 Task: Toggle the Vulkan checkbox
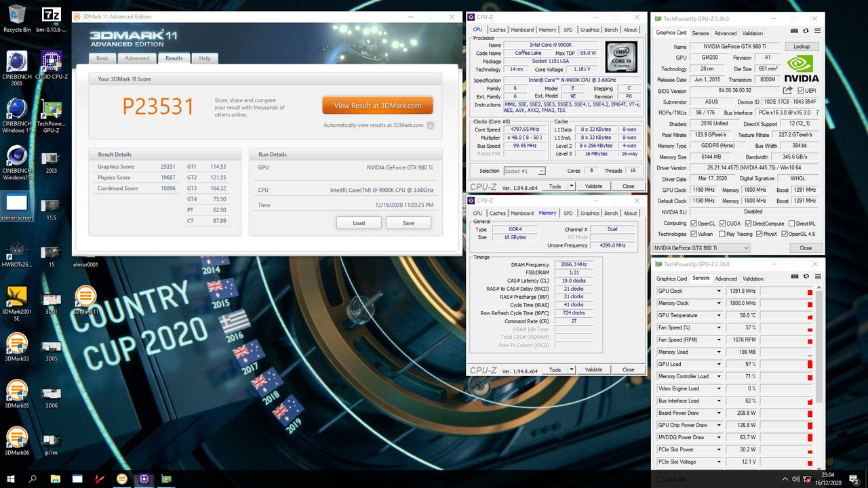coord(694,234)
